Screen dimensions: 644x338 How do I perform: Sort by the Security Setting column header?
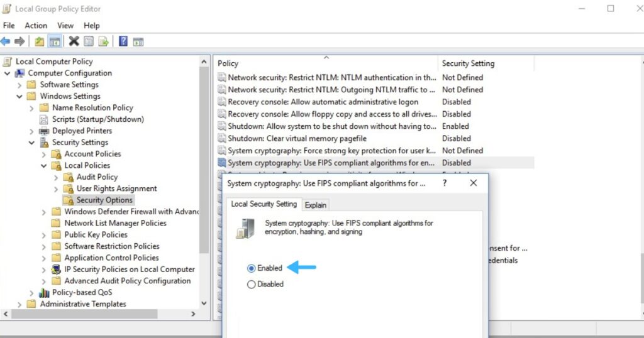pyautogui.click(x=468, y=63)
